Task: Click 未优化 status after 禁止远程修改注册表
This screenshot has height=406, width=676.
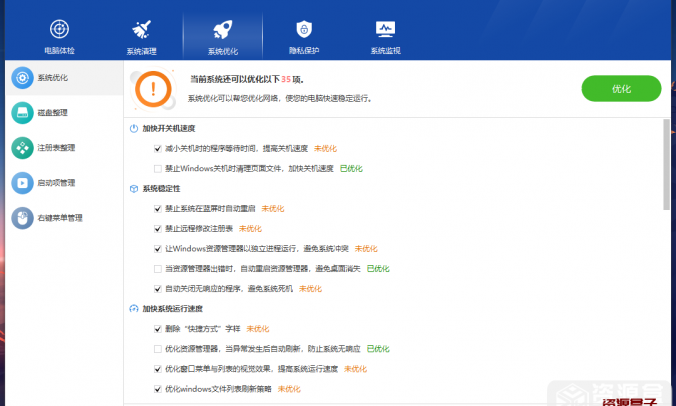Action: (x=250, y=229)
